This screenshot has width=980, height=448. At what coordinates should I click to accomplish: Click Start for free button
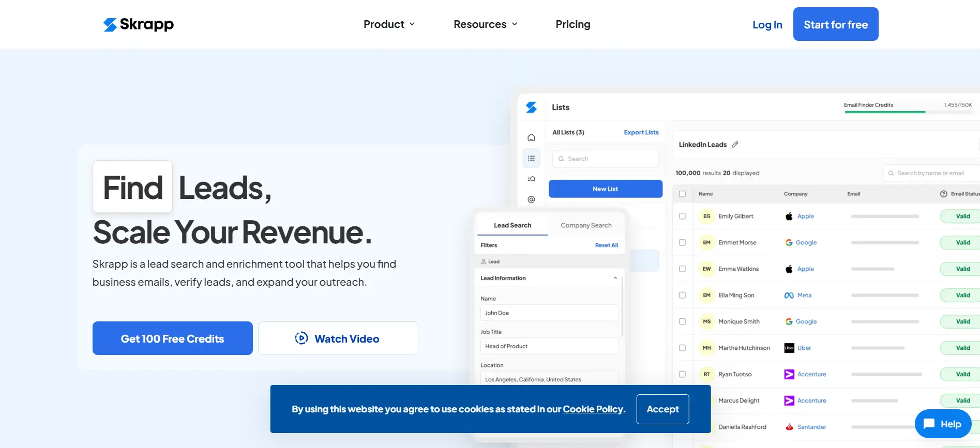[836, 24]
